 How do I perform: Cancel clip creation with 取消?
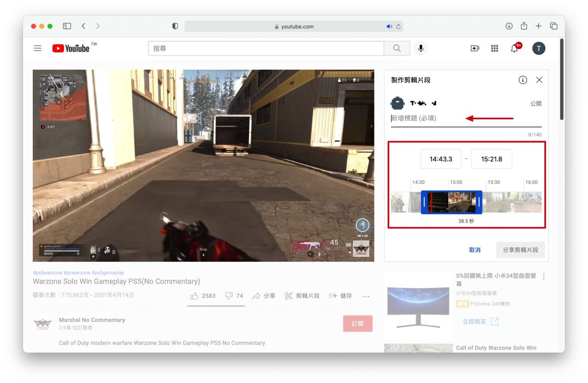pyautogui.click(x=475, y=250)
